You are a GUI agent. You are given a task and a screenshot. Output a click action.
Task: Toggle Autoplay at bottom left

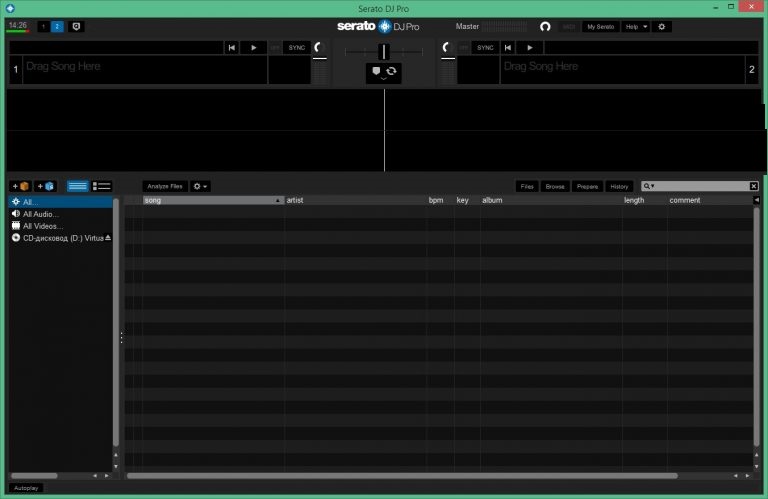pyautogui.click(x=26, y=488)
